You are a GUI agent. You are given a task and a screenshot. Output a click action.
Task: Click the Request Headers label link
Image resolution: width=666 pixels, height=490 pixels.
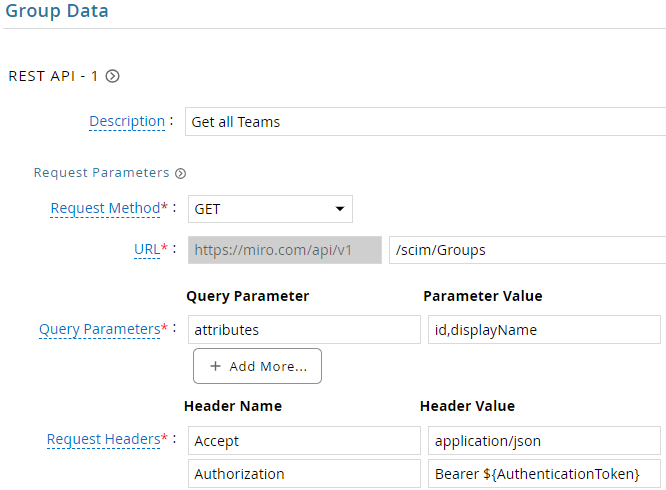pos(104,439)
